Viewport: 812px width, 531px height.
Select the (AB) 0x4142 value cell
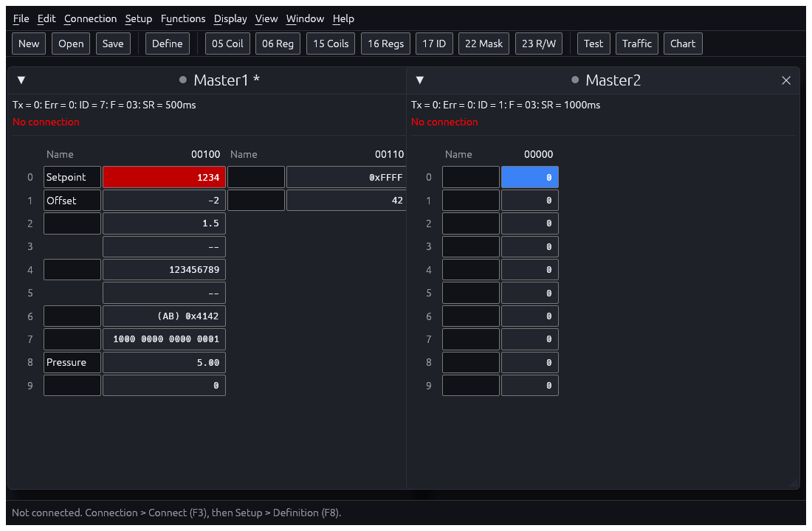pos(164,316)
